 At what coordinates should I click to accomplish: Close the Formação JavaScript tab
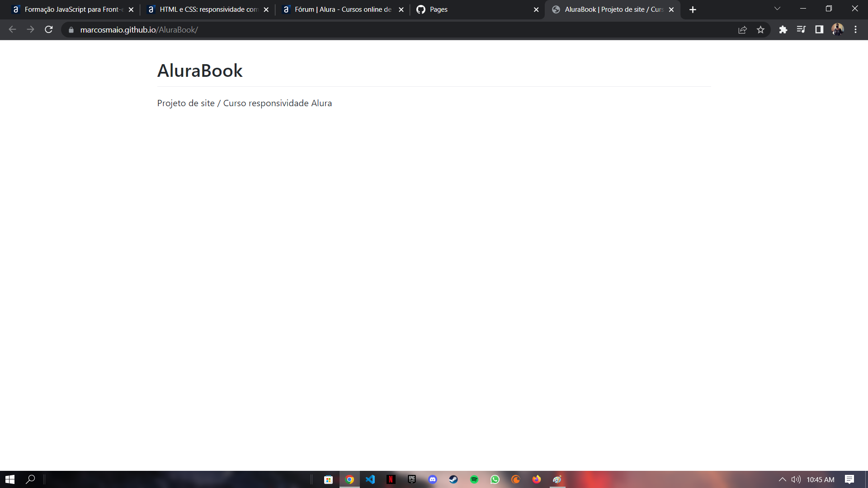(131, 9)
